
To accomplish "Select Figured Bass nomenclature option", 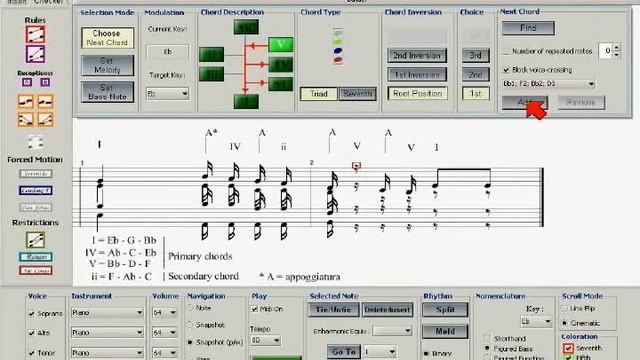I will (x=487, y=349).
